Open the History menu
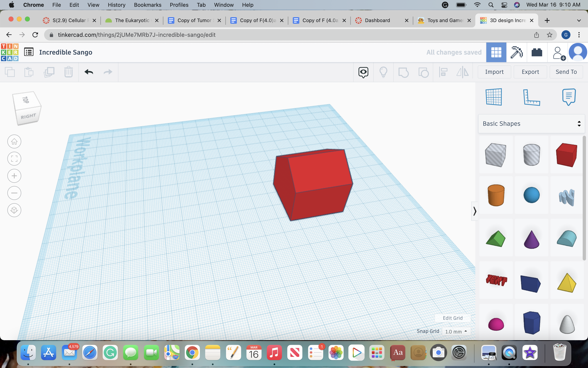The image size is (588, 368). tap(116, 5)
